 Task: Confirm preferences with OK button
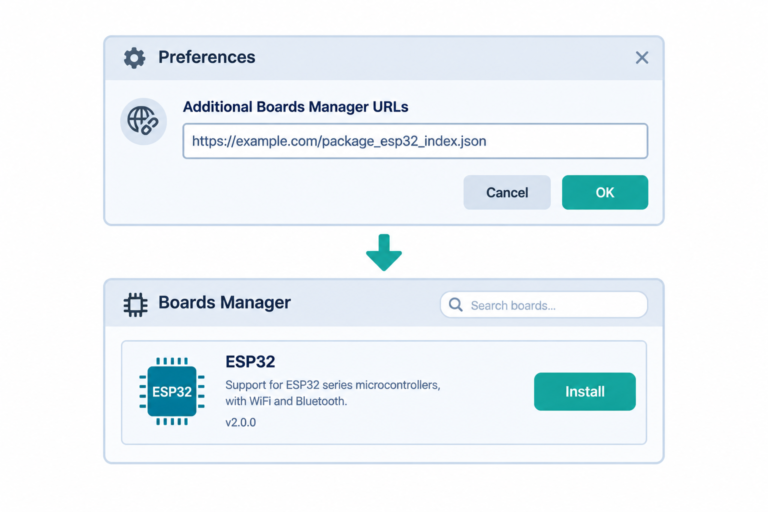coord(605,193)
